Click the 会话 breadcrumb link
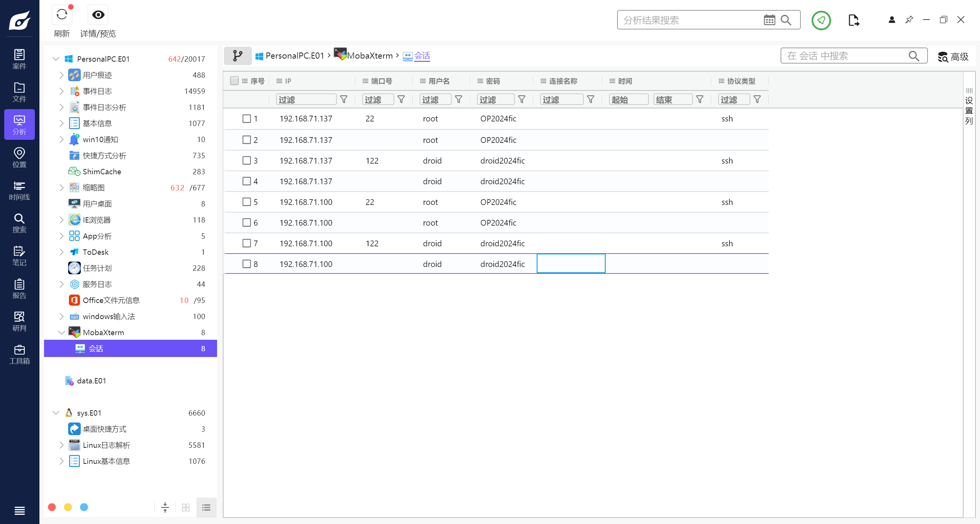980x524 pixels. 422,56
